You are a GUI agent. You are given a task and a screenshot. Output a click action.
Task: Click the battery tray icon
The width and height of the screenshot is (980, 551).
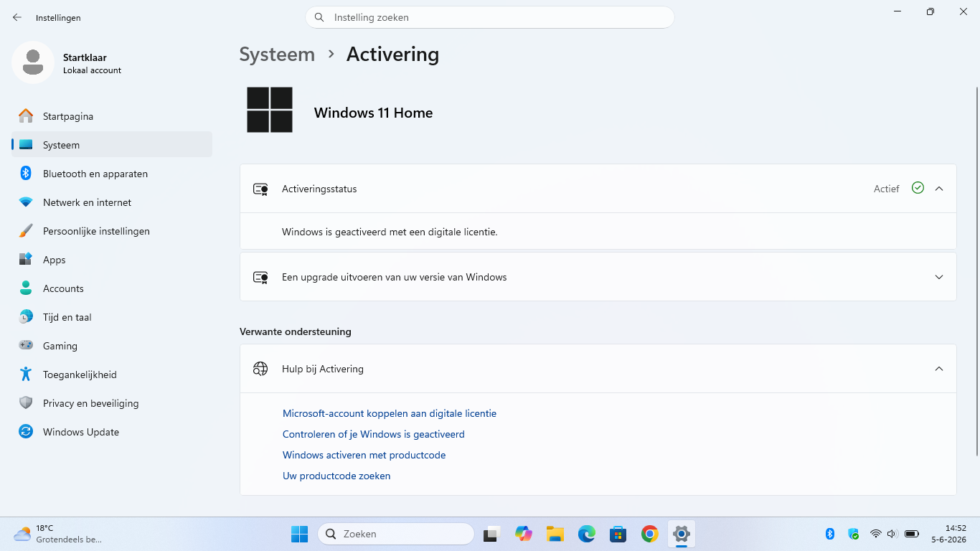pyautogui.click(x=912, y=534)
